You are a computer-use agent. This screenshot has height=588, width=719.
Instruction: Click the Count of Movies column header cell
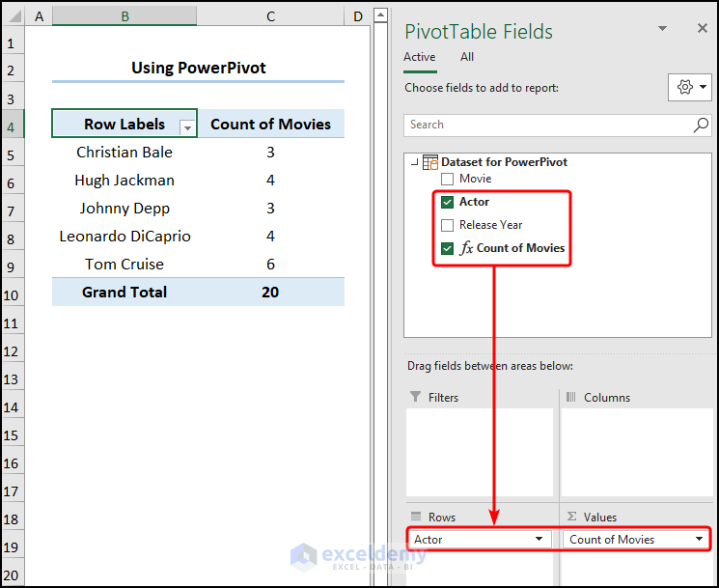[270, 124]
